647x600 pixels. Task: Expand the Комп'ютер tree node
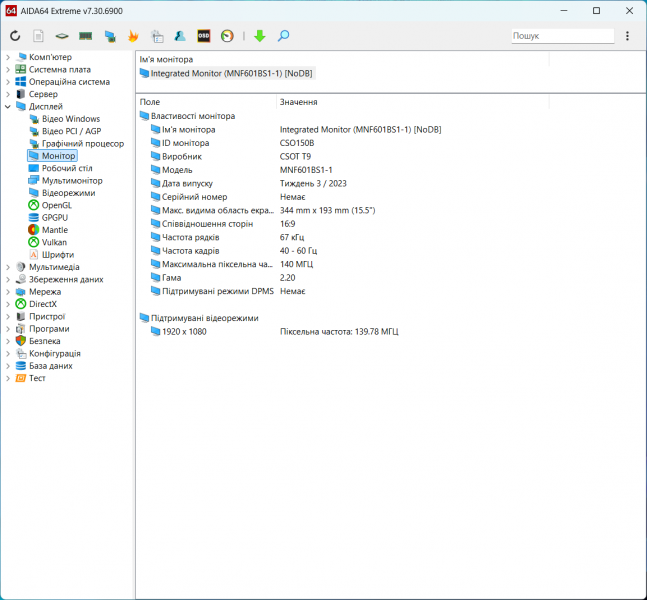8,57
